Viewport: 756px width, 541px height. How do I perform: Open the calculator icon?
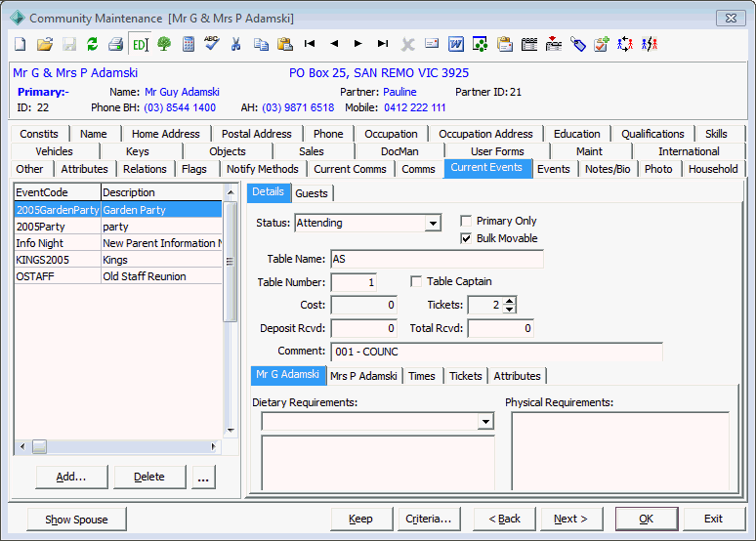click(189, 44)
